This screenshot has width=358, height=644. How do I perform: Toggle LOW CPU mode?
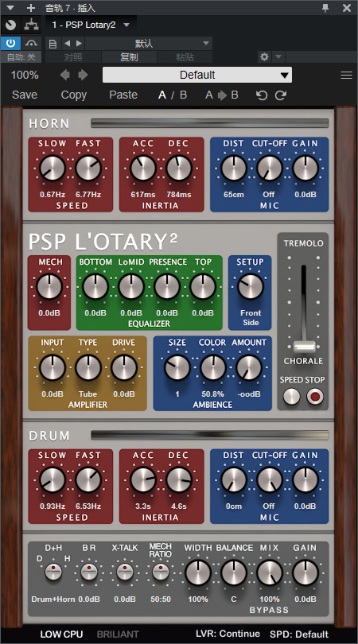point(61,634)
